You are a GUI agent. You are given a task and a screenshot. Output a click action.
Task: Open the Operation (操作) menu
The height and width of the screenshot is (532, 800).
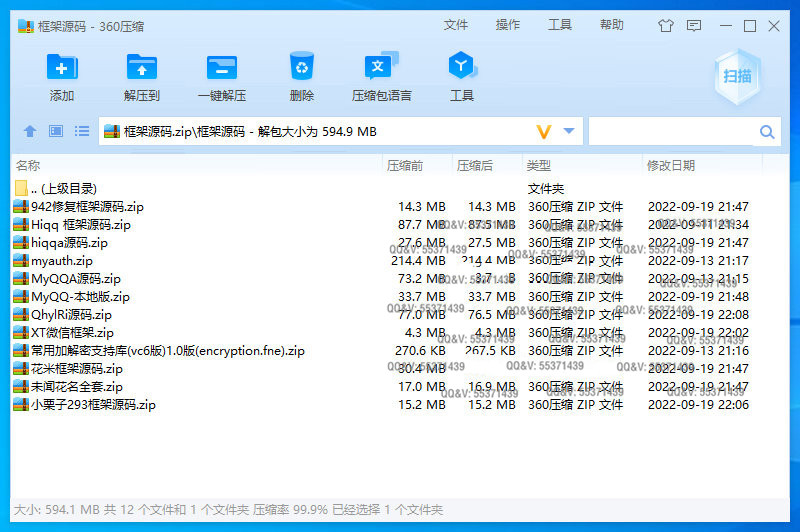coord(508,25)
